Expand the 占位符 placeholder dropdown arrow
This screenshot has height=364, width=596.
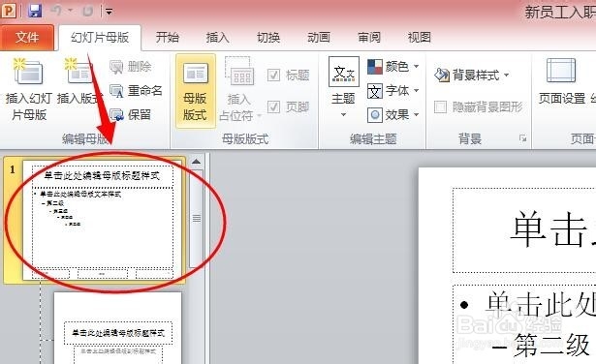click(259, 115)
